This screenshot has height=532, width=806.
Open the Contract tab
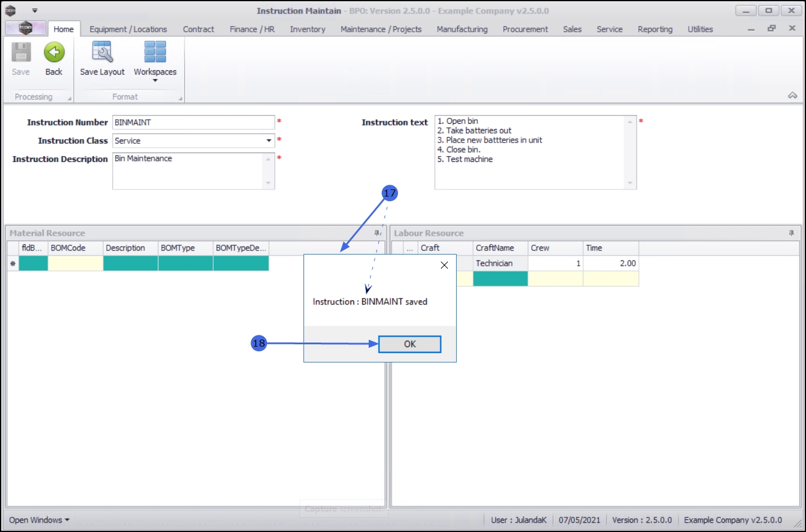coord(198,29)
